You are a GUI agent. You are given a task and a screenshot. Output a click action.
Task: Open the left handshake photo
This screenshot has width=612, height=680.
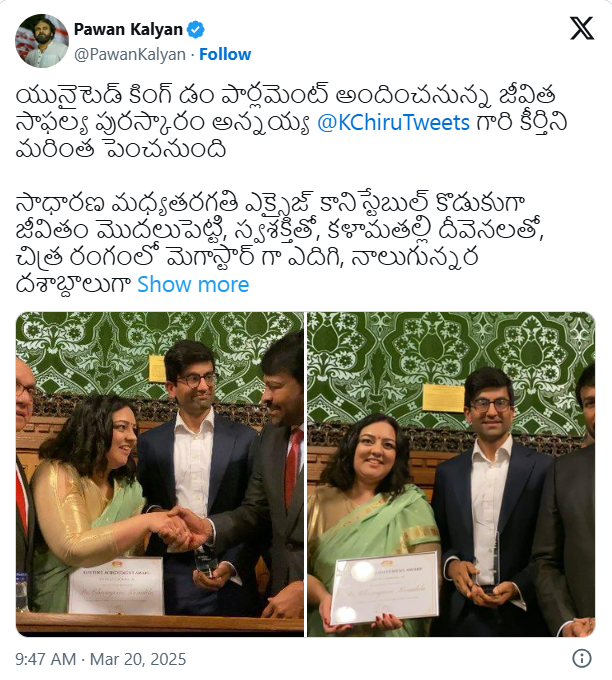click(x=160, y=474)
